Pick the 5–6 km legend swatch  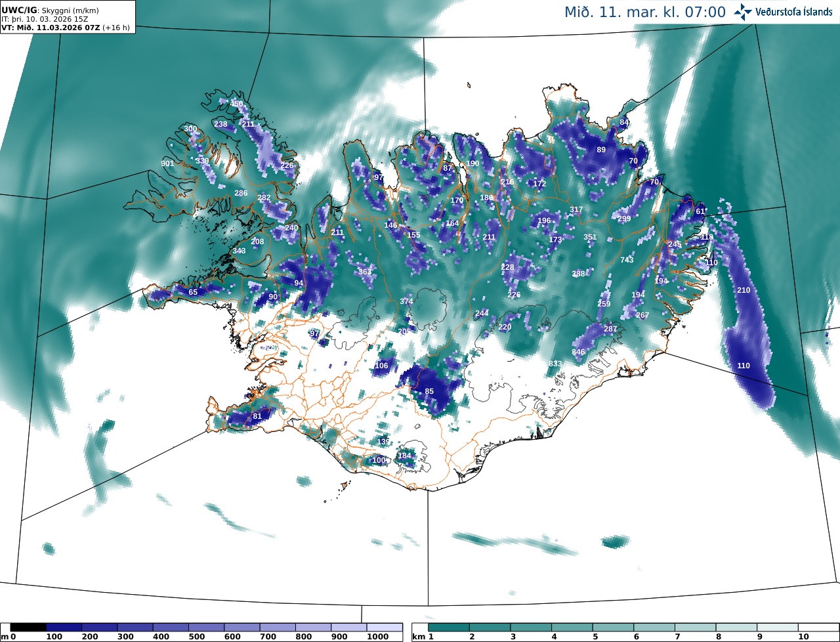click(614, 628)
